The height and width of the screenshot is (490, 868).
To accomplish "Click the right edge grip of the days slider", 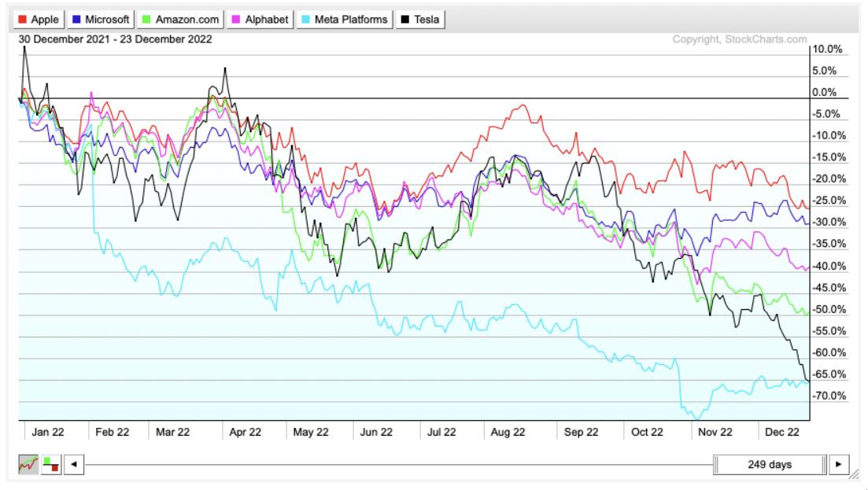I will pos(823,464).
